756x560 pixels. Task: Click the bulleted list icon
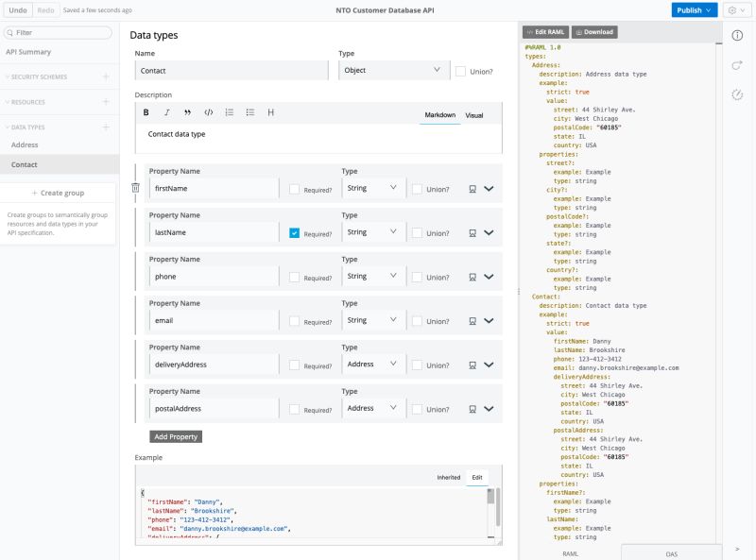tap(249, 112)
